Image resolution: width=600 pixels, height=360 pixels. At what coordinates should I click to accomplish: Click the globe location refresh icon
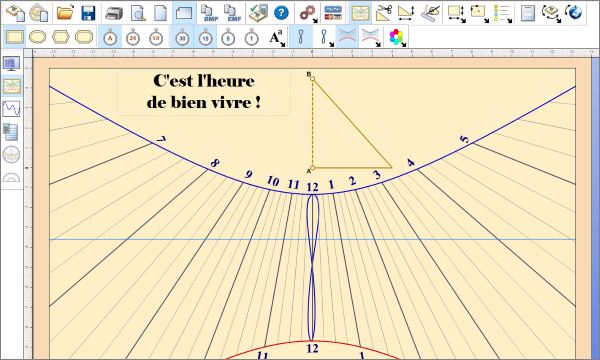click(574, 13)
